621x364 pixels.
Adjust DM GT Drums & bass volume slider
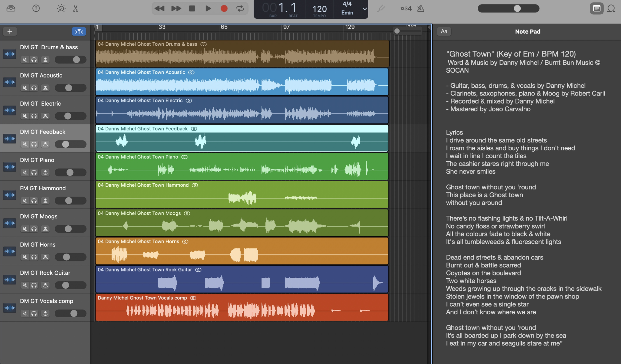tap(71, 60)
